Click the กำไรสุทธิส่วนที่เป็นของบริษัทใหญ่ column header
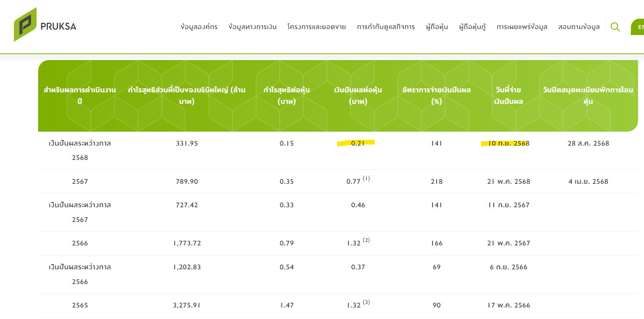This screenshot has height=319, width=644. click(x=187, y=95)
